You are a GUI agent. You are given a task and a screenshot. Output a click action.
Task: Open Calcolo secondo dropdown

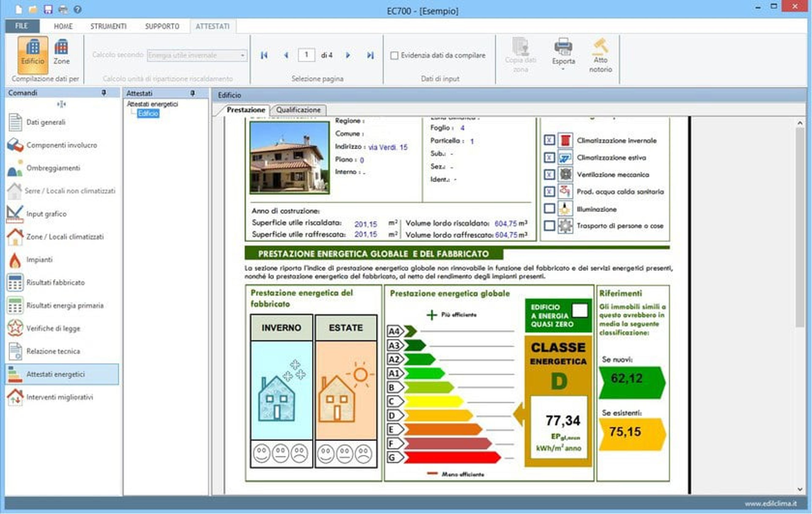197,55
